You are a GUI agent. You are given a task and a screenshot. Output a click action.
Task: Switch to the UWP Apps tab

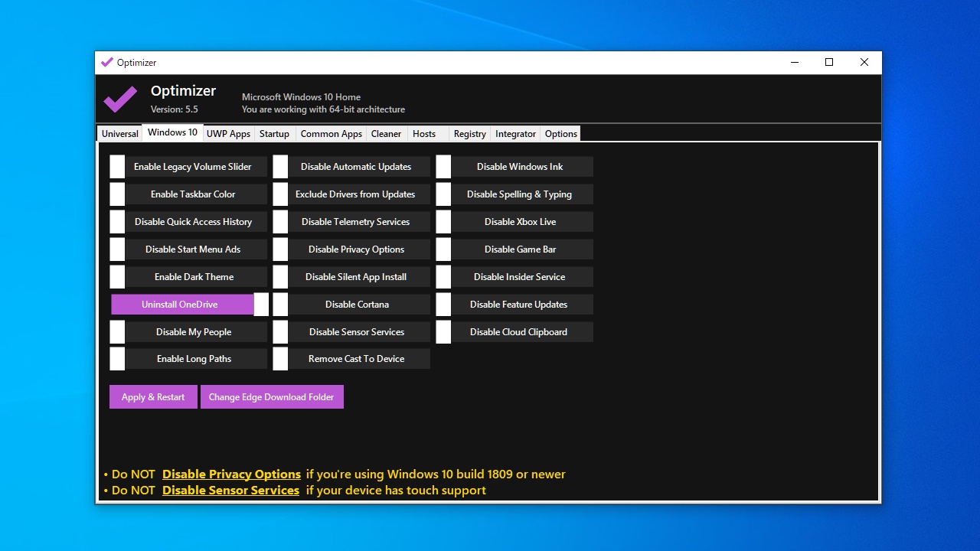point(229,134)
